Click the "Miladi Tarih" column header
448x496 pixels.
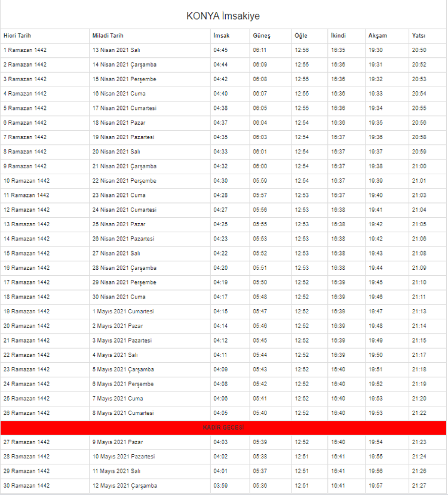(108, 36)
